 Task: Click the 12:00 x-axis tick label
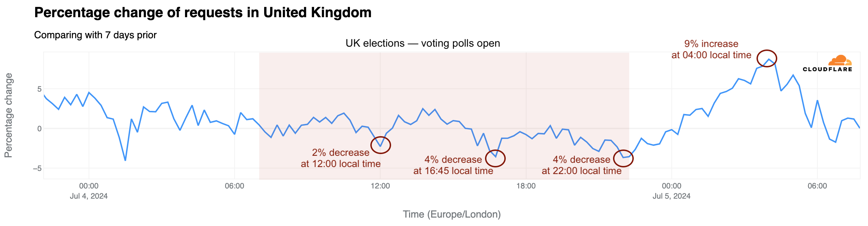tap(380, 186)
